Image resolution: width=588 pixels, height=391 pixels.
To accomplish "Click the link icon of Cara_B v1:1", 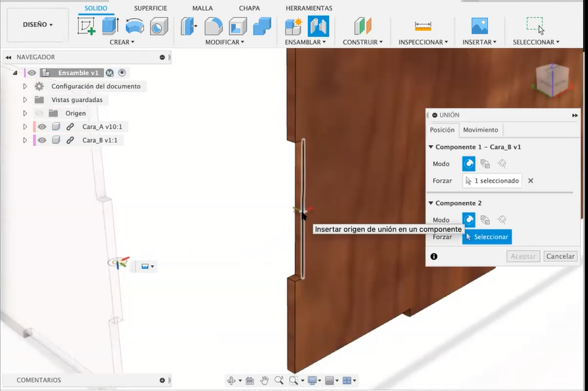I will [x=70, y=140].
